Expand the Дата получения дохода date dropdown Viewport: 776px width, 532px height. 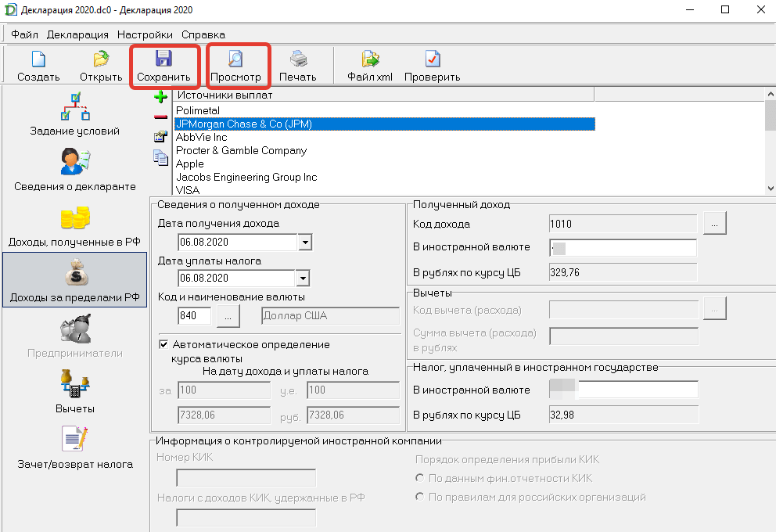pyautogui.click(x=305, y=243)
